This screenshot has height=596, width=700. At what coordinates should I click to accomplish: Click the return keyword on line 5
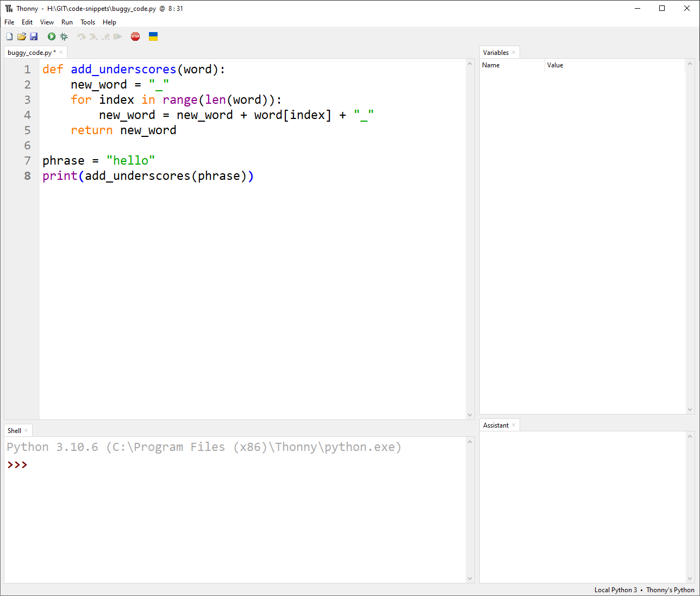(91, 130)
